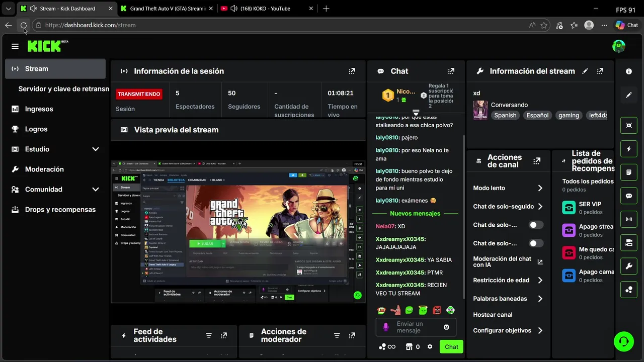Click Hostear canal action
The height and width of the screenshot is (362, 644).
493,315
